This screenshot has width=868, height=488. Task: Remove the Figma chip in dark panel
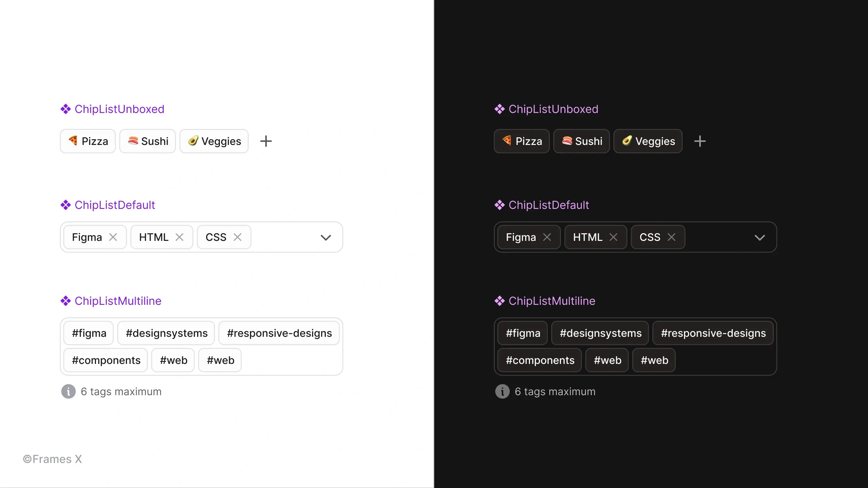[547, 237]
